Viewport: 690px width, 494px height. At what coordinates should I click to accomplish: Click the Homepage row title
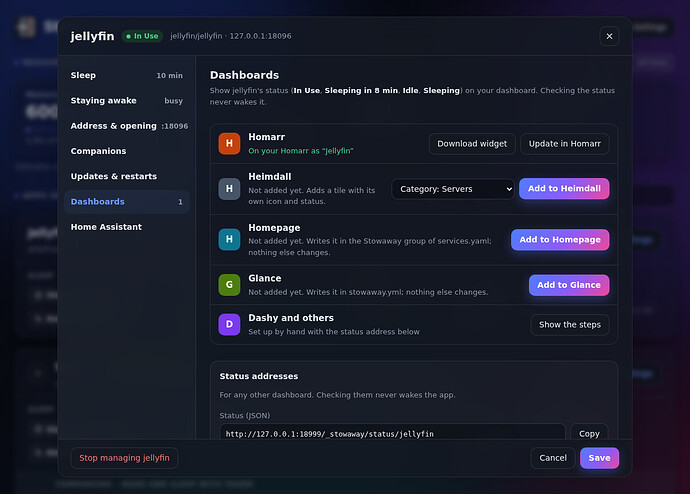point(274,228)
